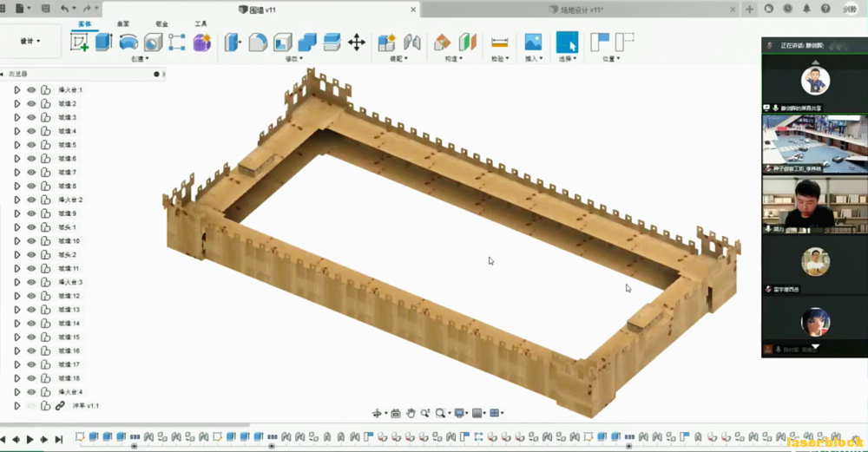Viewport: 868px width, 452px height.
Task: Select the Revolve tool
Action: click(x=128, y=43)
